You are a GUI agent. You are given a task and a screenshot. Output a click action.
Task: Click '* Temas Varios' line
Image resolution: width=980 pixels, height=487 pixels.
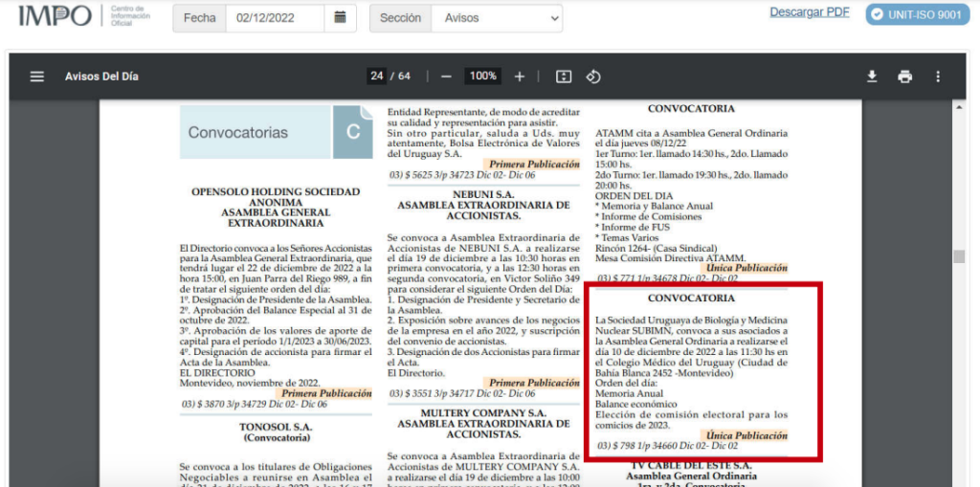(x=627, y=237)
